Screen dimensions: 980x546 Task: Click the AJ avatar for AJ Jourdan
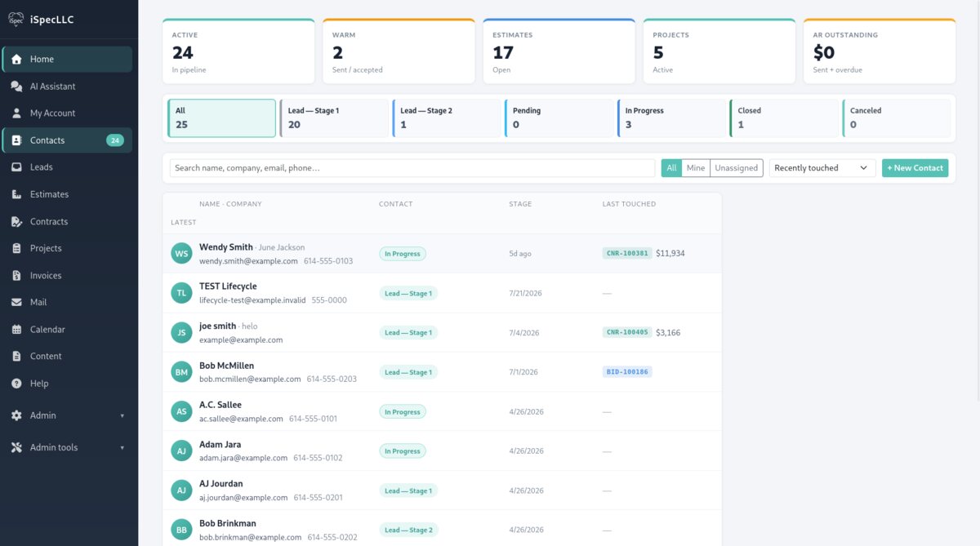coord(181,491)
